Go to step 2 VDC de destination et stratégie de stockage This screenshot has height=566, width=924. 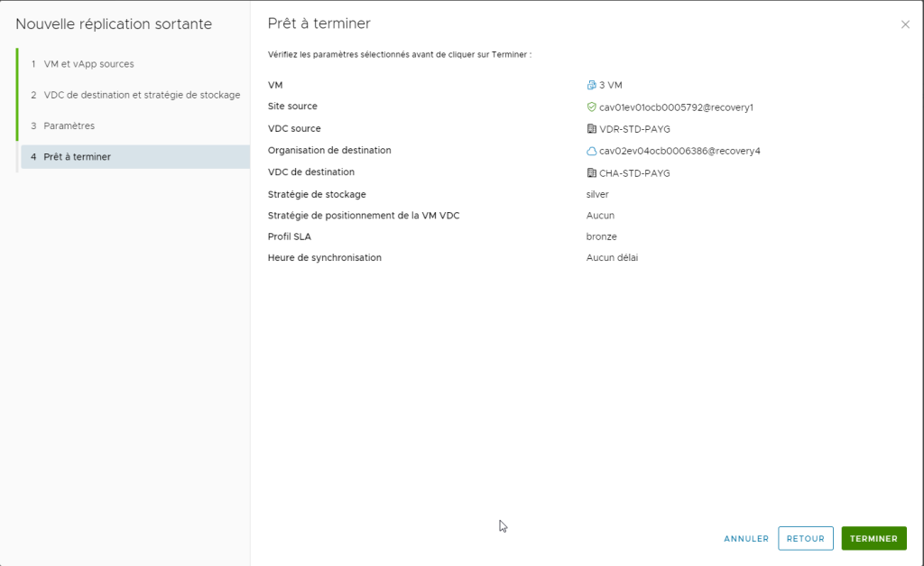pyautogui.click(x=135, y=95)
